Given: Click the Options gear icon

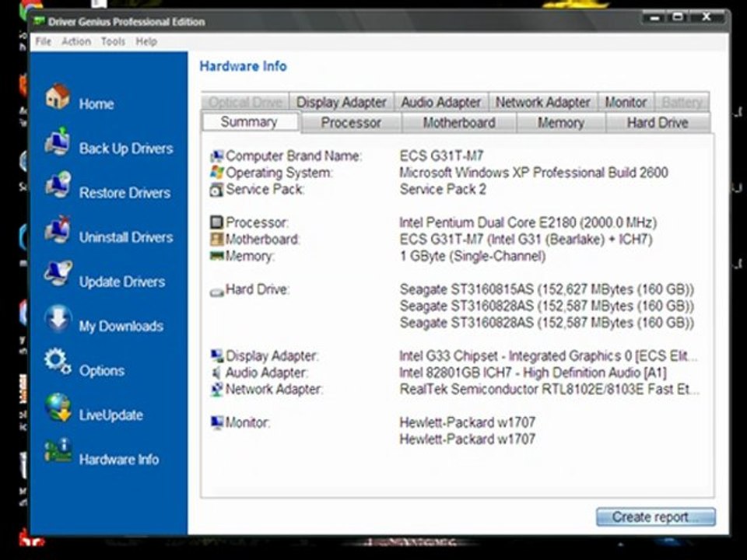Looking at the screenshot, I should [x=58, y=362].
